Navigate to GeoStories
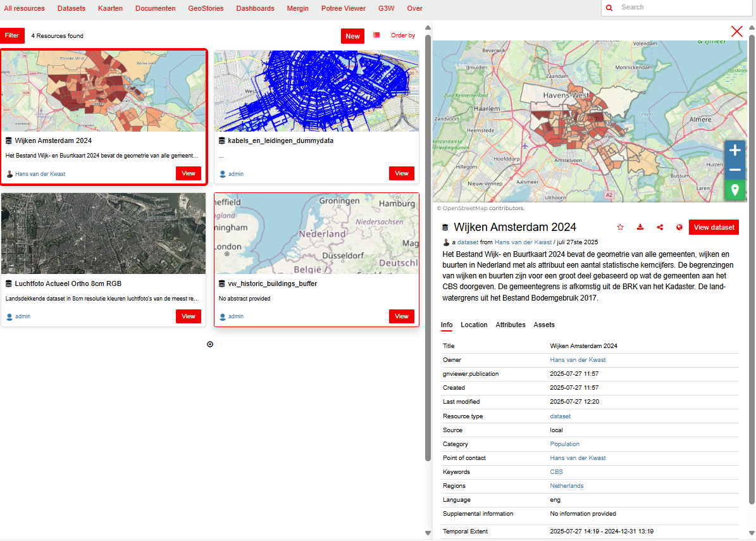The width and height of the screenshot is (756, 541). pyautogui.click(x=206, y=8)
